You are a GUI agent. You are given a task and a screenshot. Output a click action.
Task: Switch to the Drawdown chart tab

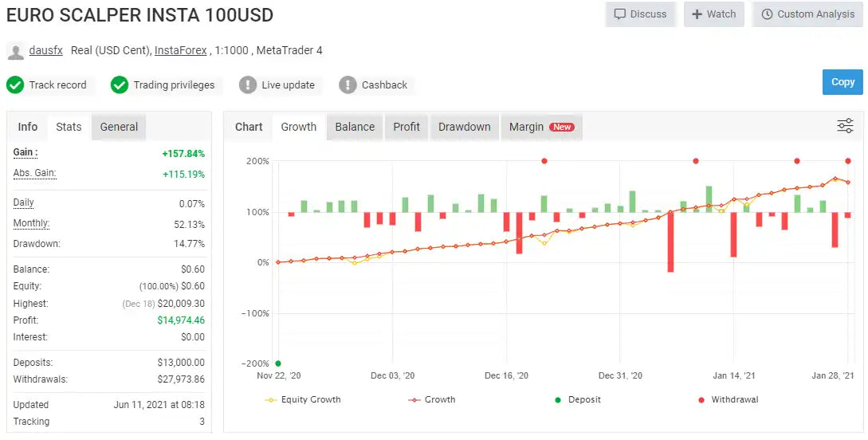[x=464, y=127]
